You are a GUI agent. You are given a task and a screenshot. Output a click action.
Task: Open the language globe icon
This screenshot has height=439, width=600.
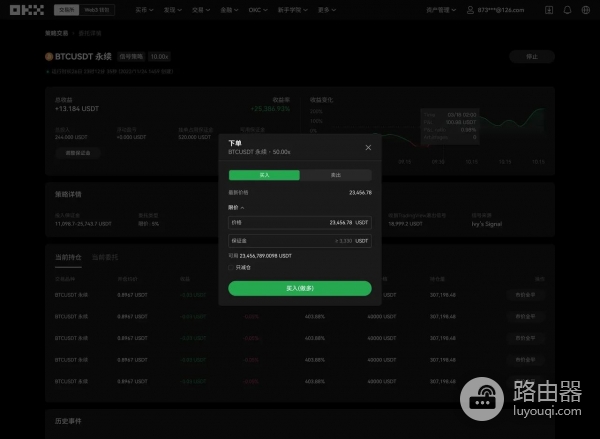pyautogui.click(x=586, y=10)
